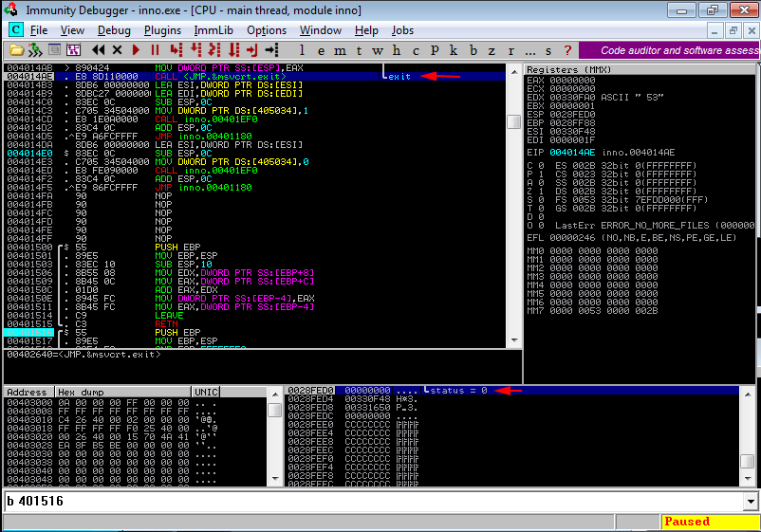Click EIP value 004014AE in registers
This screenshot has height=532, width=761.
point(572,153)
